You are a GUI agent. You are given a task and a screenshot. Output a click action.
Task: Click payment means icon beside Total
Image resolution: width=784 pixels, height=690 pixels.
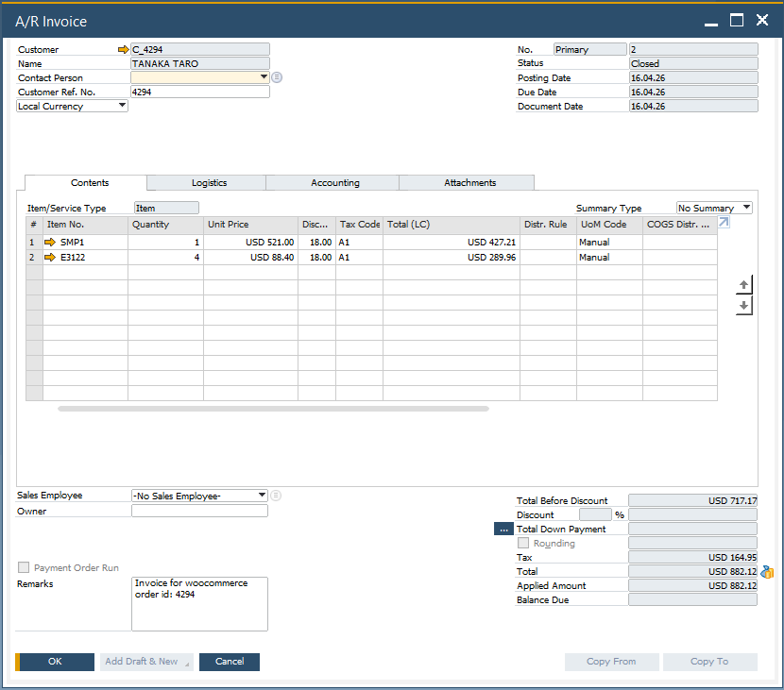coord(767,572)
